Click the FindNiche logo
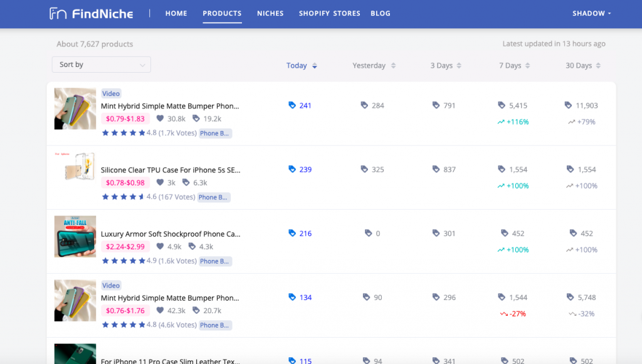642x364 pixels. click(x=92, y=14)
